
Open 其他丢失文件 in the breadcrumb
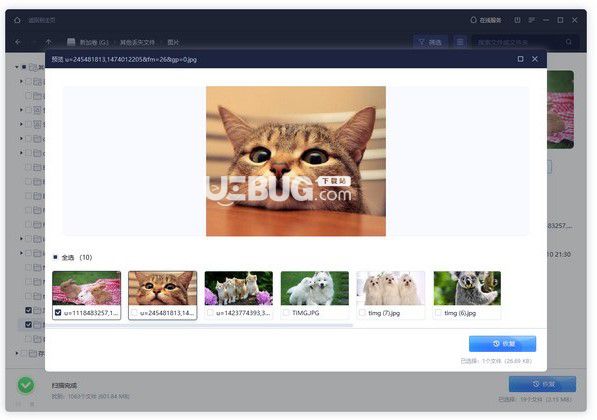[x=137, y=42]
